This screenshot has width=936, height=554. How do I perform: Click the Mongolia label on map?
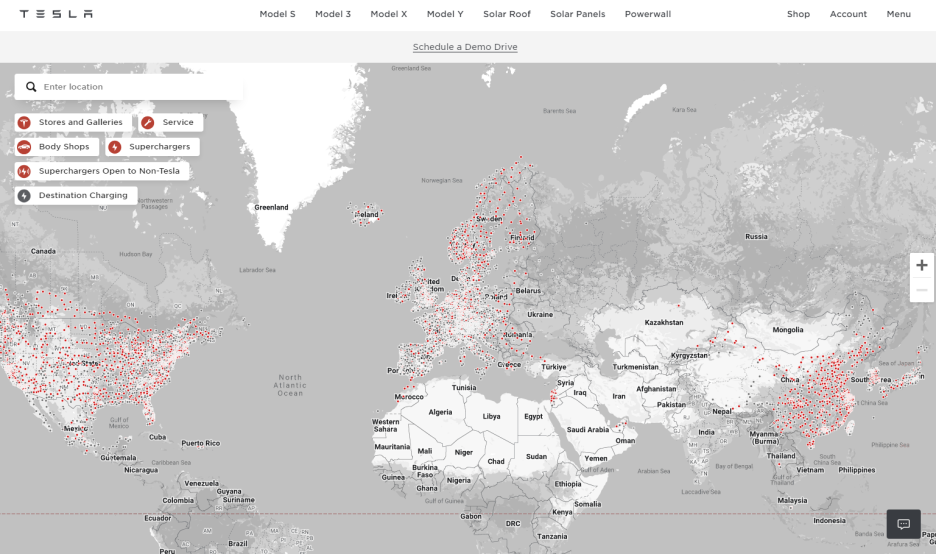pos(787,330)
